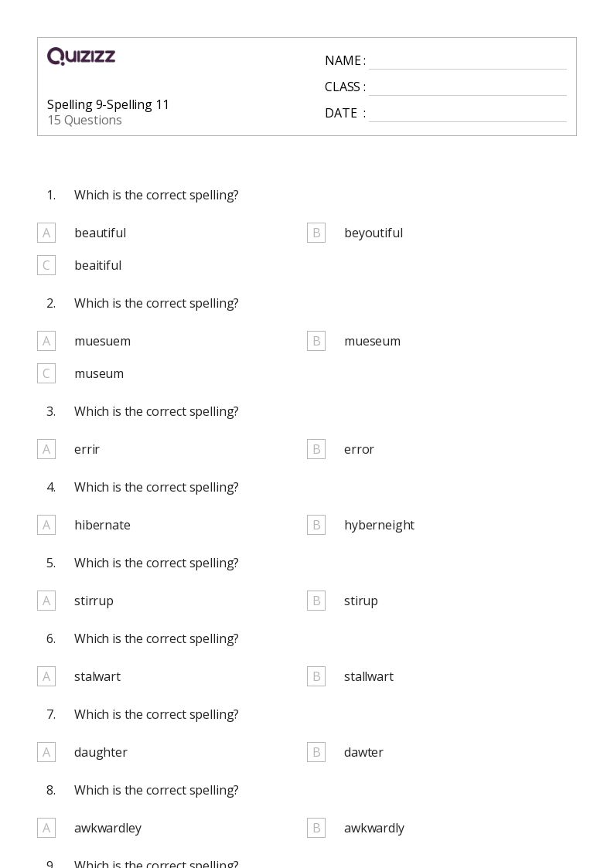Select box B beside 'awkwardly'

click(316, 828)
